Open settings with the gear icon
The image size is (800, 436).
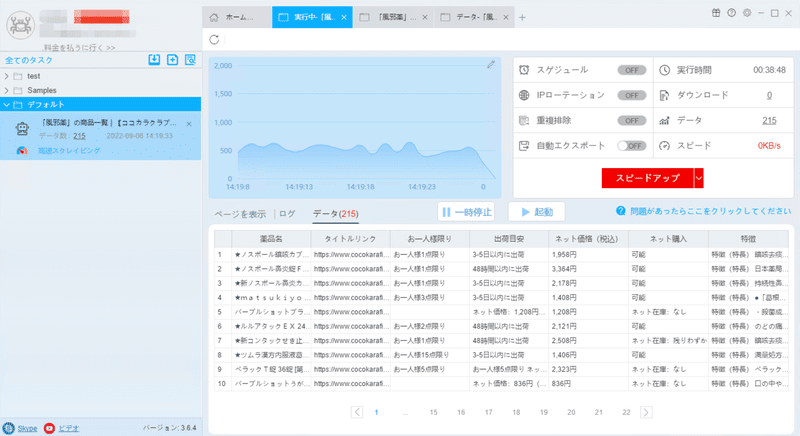pos(747,13)
